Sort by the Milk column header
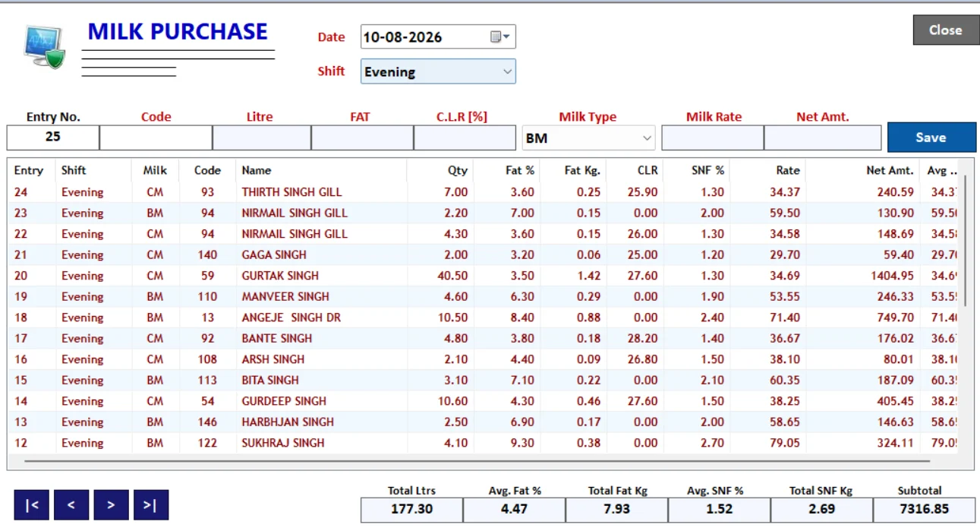 tap(155, 170)
